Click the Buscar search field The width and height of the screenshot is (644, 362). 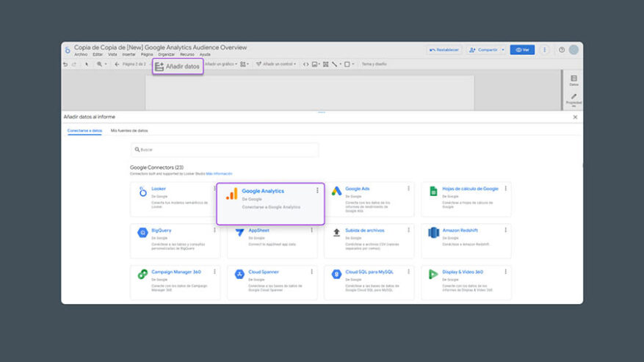(x=225, y=150)
